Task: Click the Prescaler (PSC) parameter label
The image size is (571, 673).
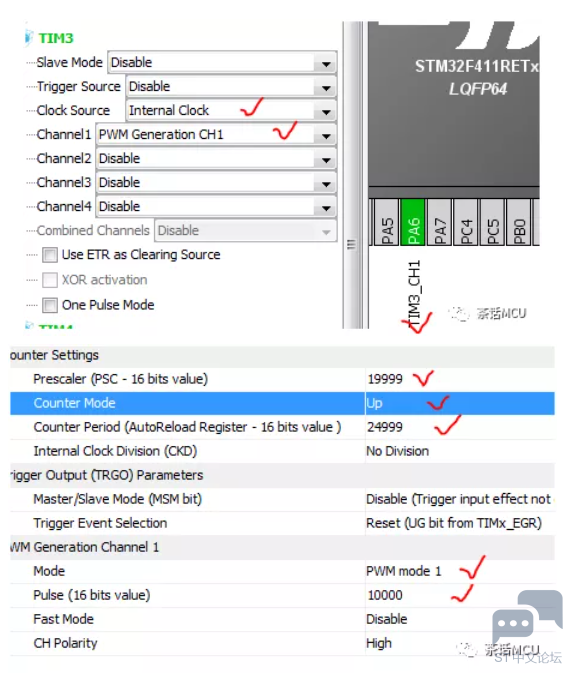Action: tap(121, 379)
